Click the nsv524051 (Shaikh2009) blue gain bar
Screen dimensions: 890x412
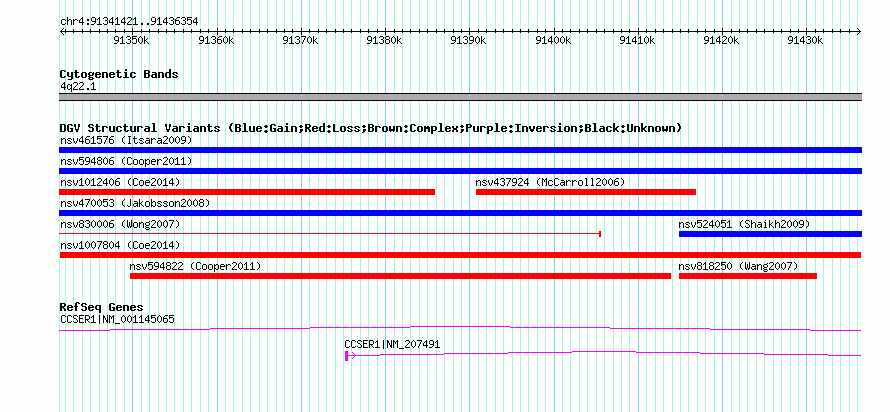pyautogui.click(x=770, y=234)
